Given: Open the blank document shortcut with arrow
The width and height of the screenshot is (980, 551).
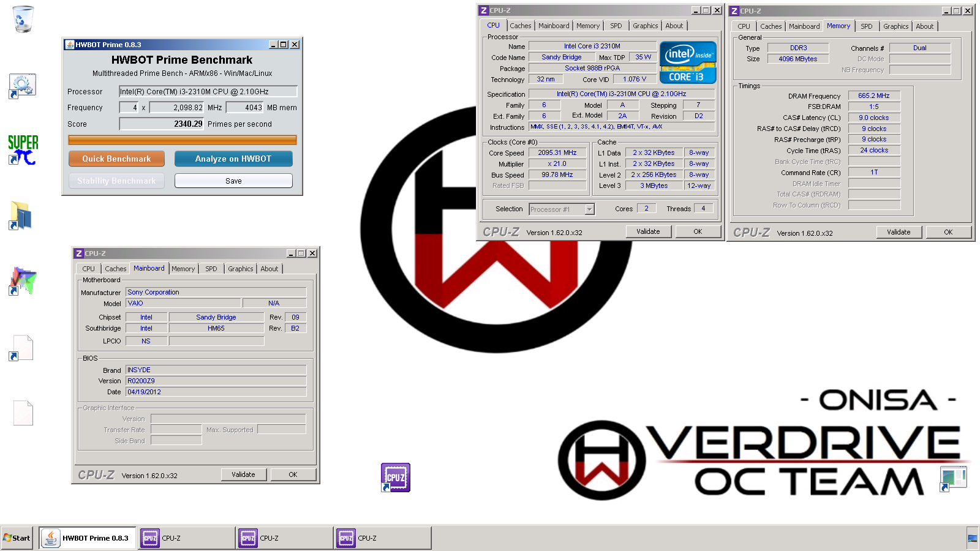Looking at the screenshot, I should pyautogui.click(x=21, y=348).
